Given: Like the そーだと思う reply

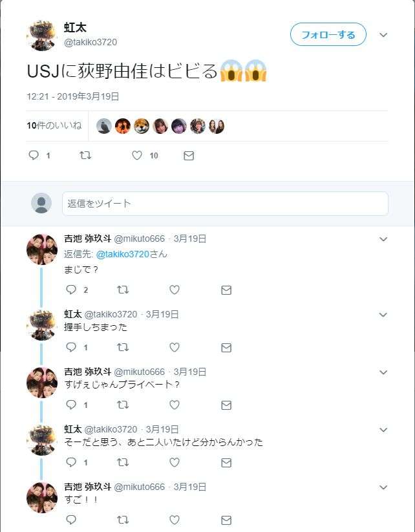Looking at the screenshot, I should tap(175, 462).
